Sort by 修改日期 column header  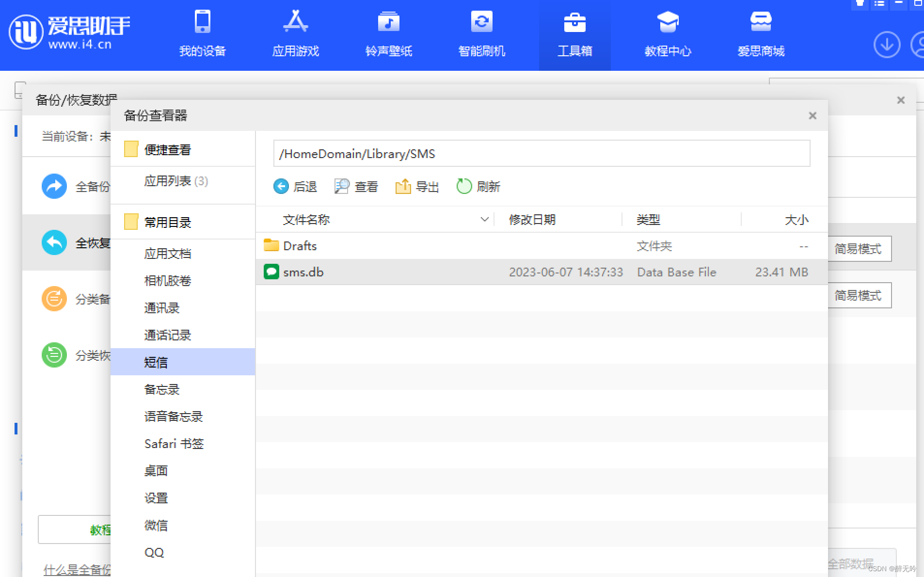click(532, 220)
